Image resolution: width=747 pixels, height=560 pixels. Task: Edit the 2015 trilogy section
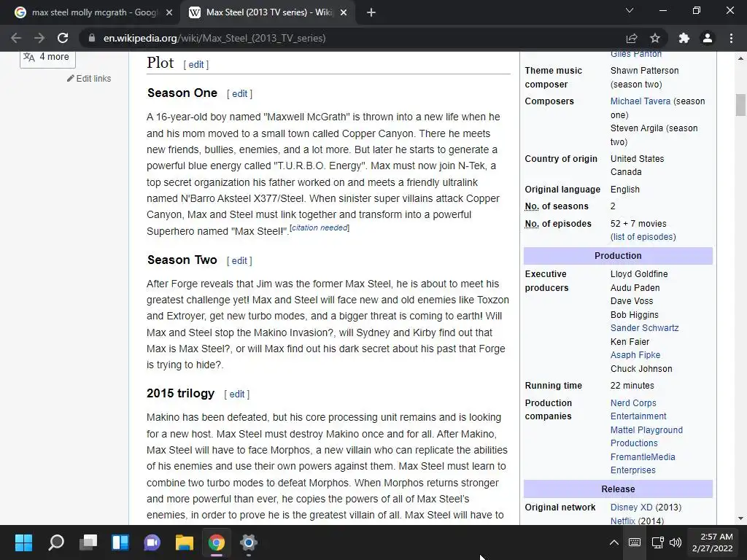click(x=237, y=394)
